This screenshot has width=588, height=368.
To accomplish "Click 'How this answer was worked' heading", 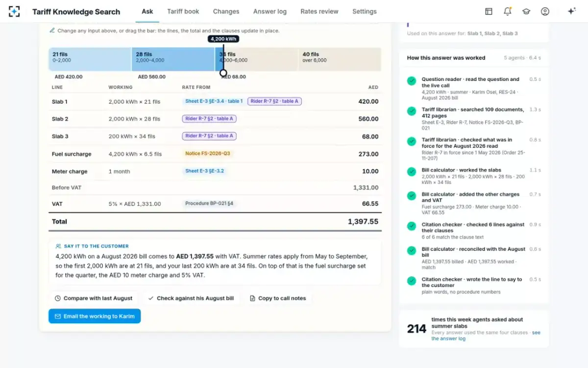I will [x=446, y=57].
